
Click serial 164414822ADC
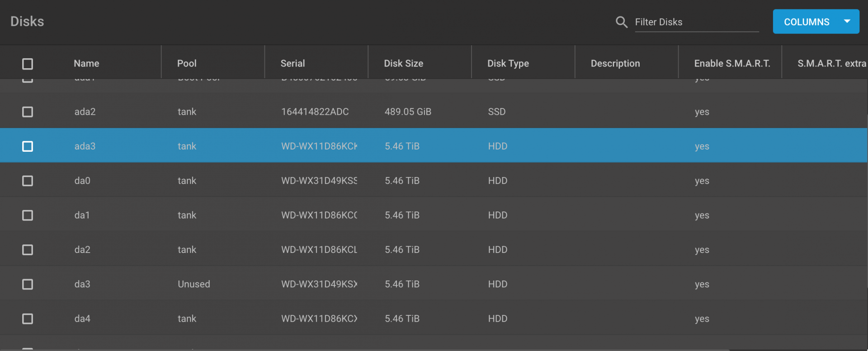point(315,112)
